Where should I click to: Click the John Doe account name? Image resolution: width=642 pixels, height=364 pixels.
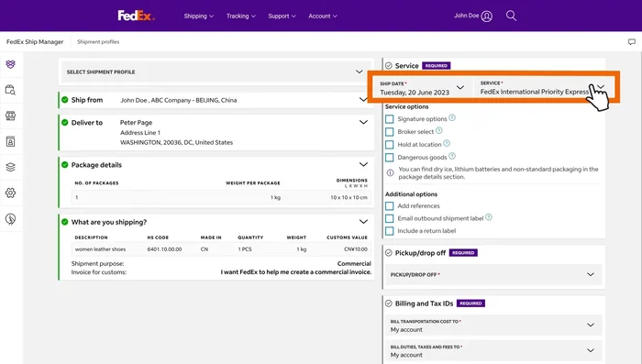[x=466, y=16]
